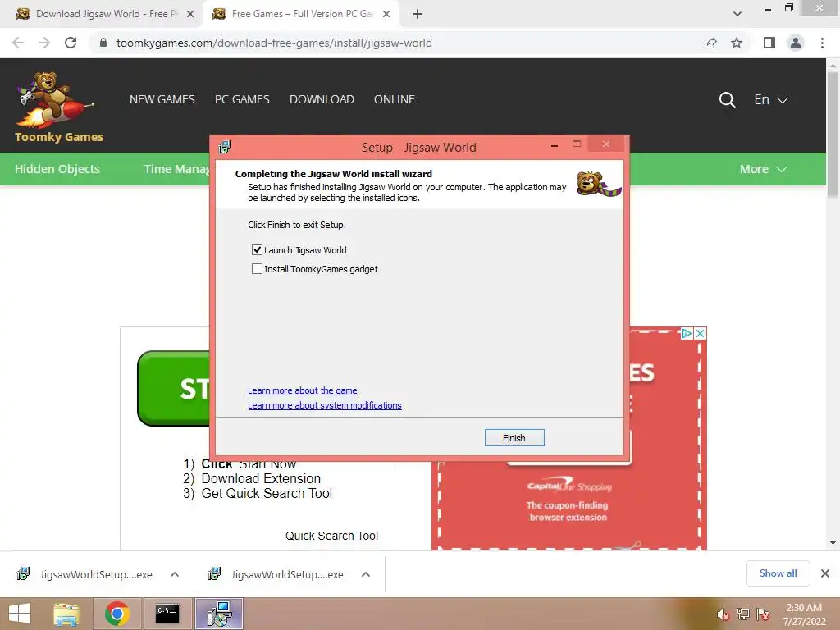
Task: Click Chrome icon in taskbar
Action: pos(117,614)
